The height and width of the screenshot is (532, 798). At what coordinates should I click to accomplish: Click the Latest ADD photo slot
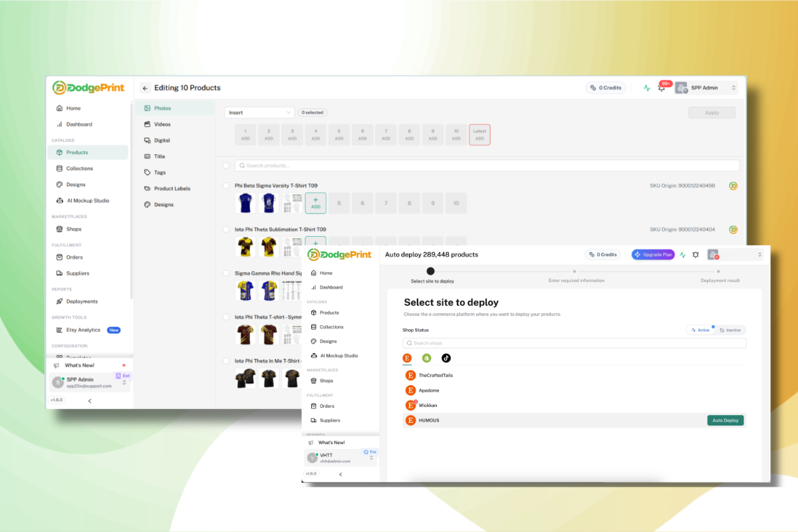coord(479,135)
